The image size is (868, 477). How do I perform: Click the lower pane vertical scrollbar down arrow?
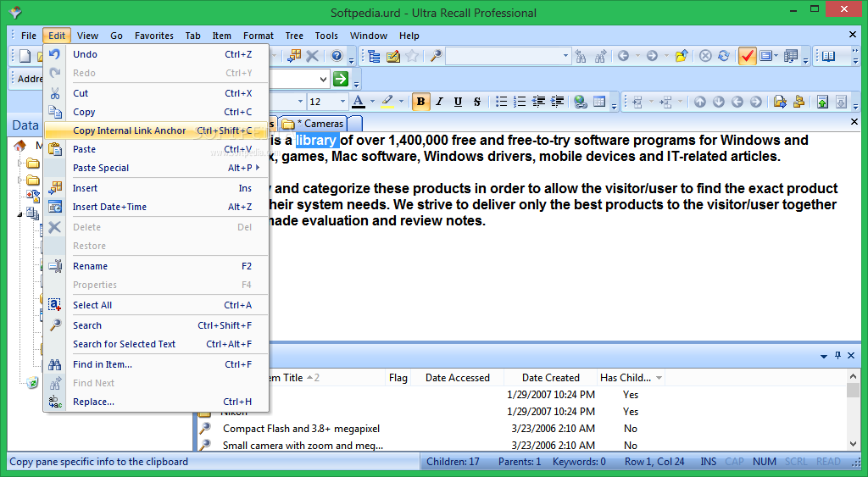click(x=853, y=444)
